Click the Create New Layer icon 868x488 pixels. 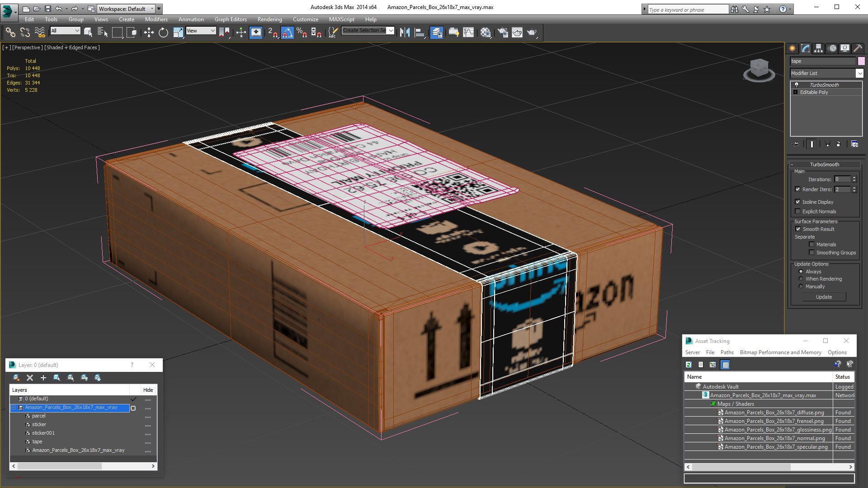tap(16, 377)
